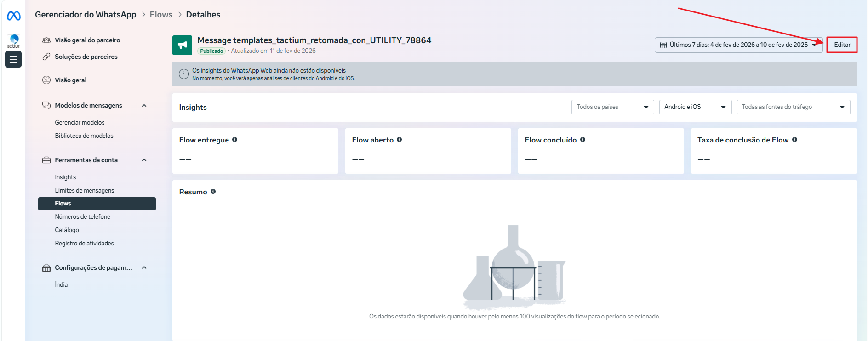This screenshot has height=341, width=868.
Task: Open the Todos os países dropdown
Action: pos(612,107)
